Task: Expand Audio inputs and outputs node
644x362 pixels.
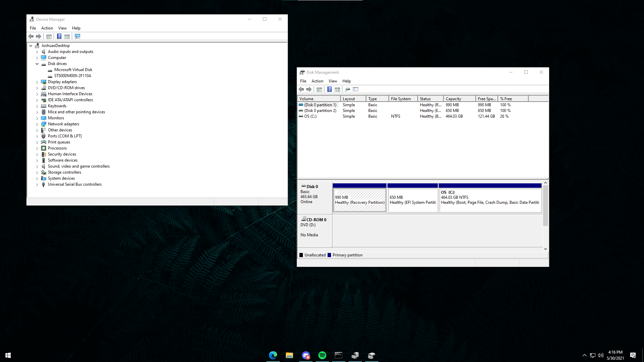Action: (x=37, y=52)
